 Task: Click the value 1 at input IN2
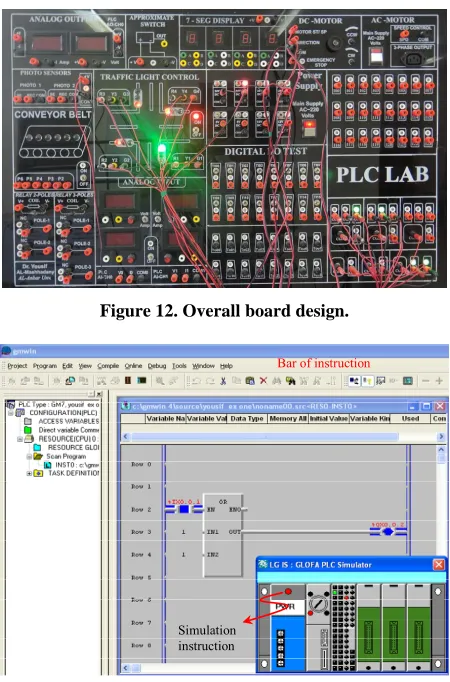pyautogui.click(x=183, y=555)
